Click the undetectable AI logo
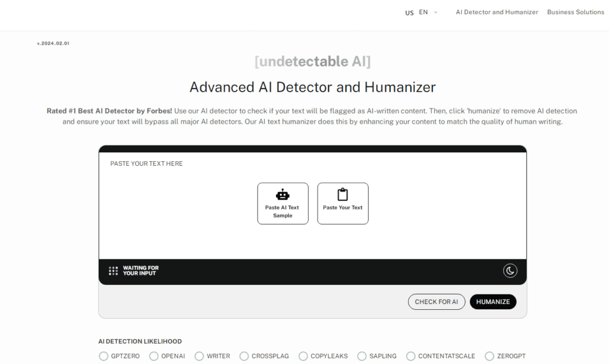Viewport: 609px width, 364px height. (312, 61)
